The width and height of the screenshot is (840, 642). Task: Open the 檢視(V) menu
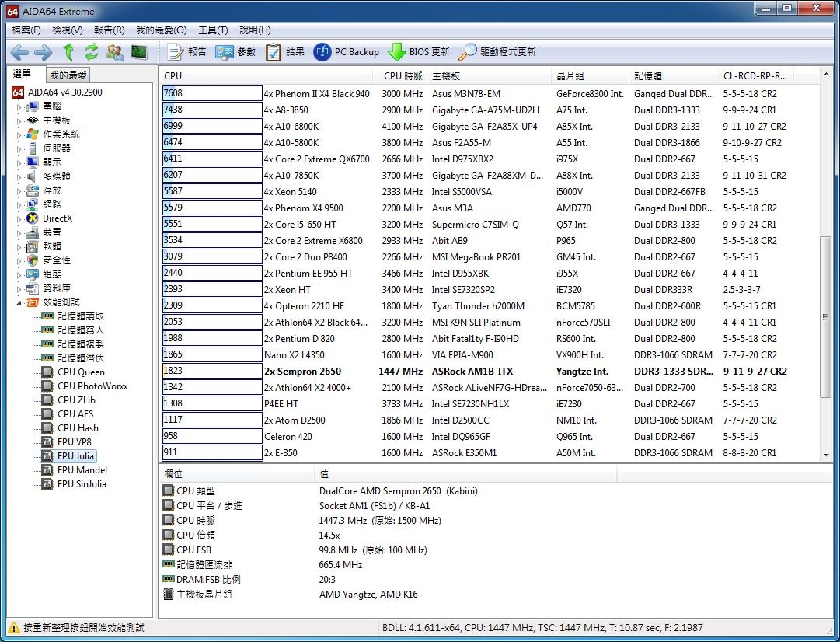pyautogui.click(x=68, y=30)
